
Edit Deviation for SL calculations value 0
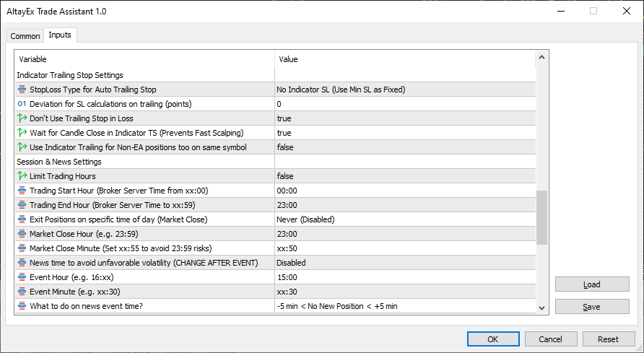[405, 104]
